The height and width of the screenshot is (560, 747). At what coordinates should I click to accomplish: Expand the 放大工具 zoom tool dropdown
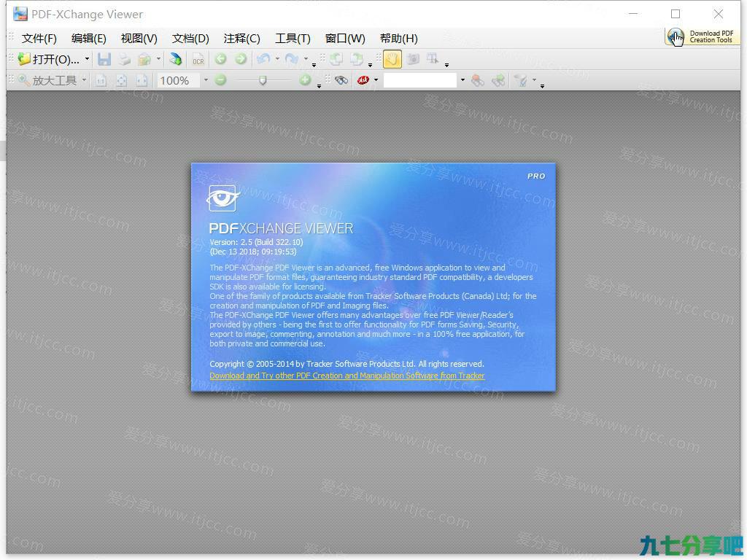(x=84, y=80)
